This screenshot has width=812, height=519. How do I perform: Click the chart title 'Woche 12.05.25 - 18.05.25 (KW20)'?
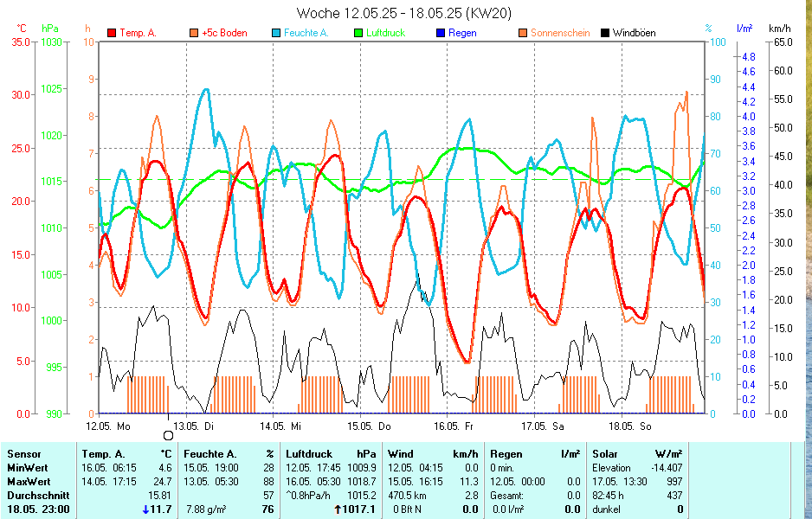[x=404, y=13]
